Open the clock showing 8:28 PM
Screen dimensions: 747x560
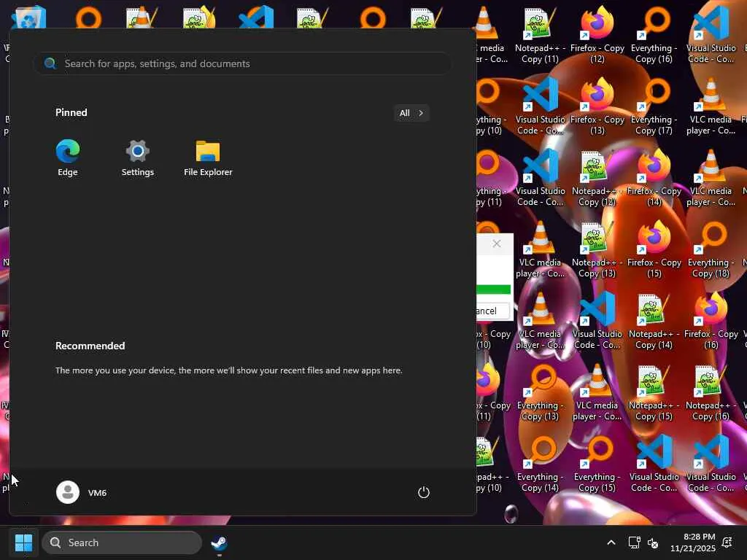tap(693, 542)
